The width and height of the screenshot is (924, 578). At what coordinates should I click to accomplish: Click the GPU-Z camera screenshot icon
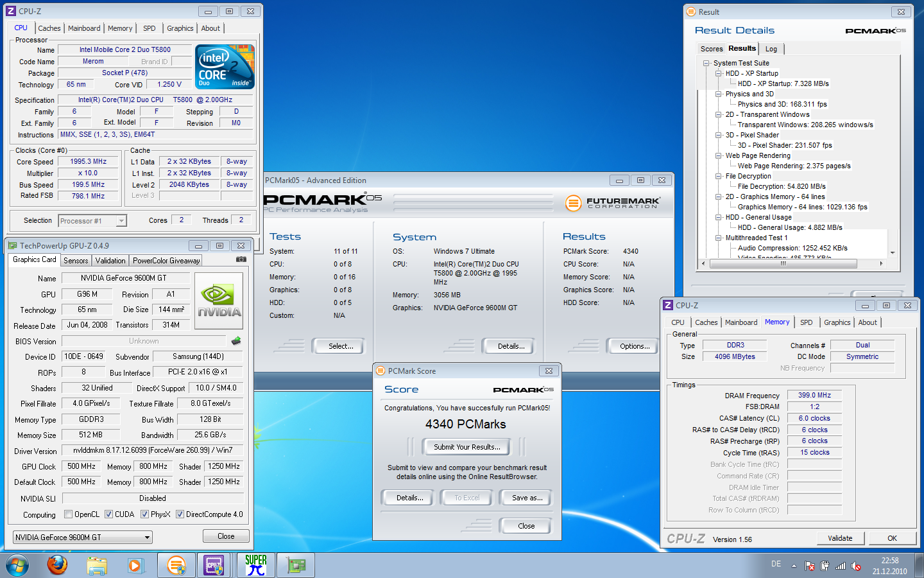coord(241,259)
